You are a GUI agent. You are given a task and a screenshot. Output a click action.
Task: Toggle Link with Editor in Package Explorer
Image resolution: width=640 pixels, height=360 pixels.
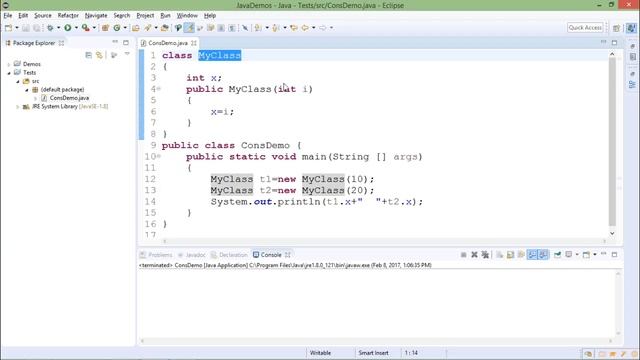click(99, 55)
